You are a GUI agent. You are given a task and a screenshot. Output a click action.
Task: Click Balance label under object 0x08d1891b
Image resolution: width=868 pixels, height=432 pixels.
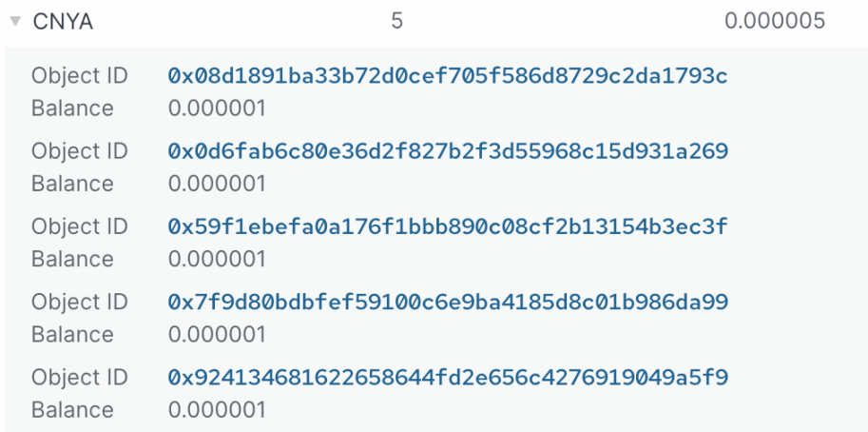pos(72,108)
